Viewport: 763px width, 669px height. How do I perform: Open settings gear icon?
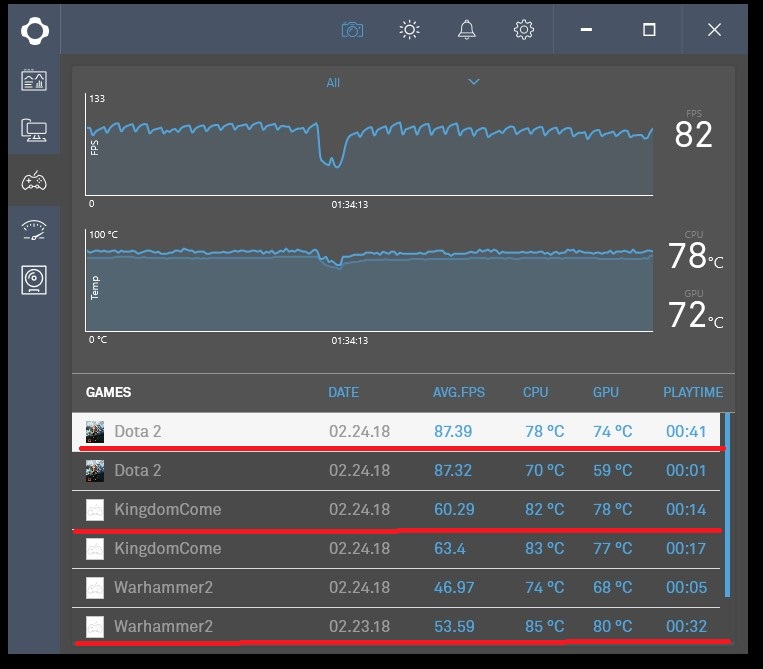(x=524, y=30)
